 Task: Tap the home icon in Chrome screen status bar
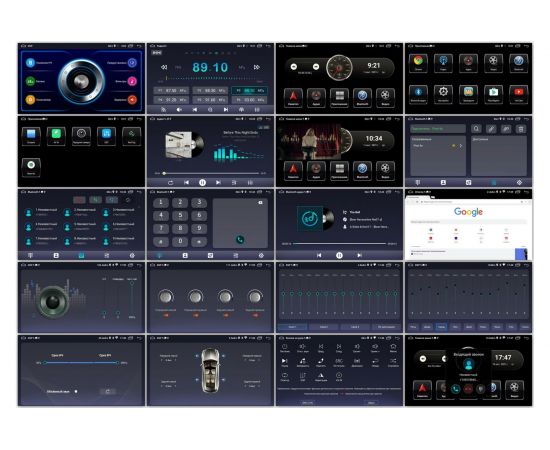click(410, 192)
